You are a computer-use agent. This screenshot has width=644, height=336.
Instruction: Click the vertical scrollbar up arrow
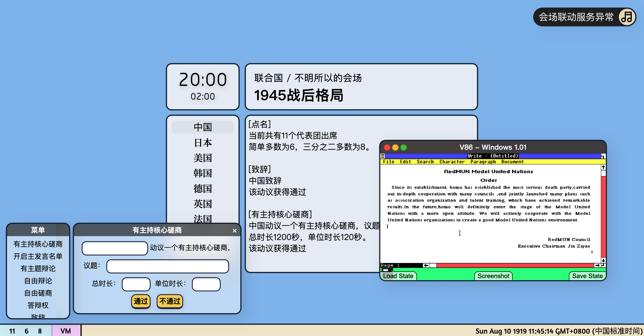click(x=603, y=167)
